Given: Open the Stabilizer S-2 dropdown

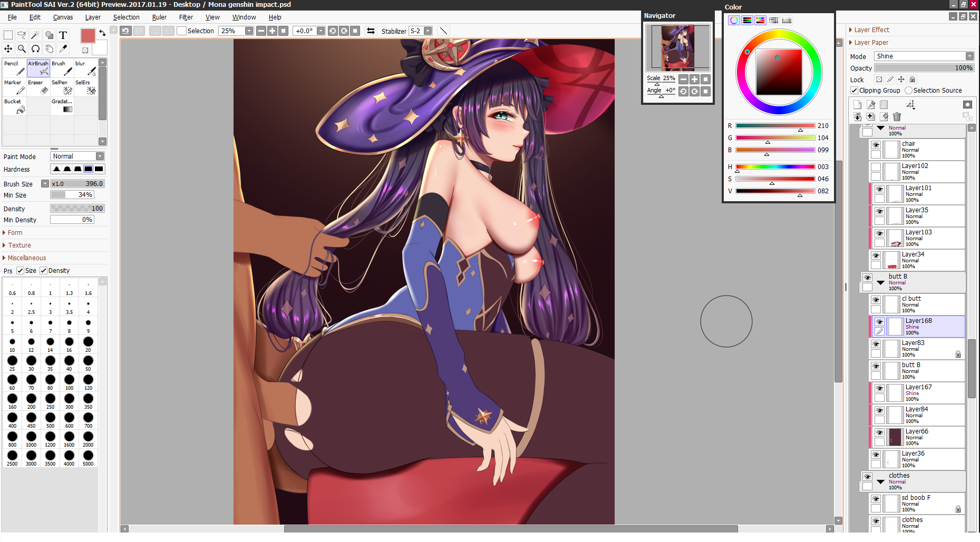Looking at the screenshot, I should point(428,31).
